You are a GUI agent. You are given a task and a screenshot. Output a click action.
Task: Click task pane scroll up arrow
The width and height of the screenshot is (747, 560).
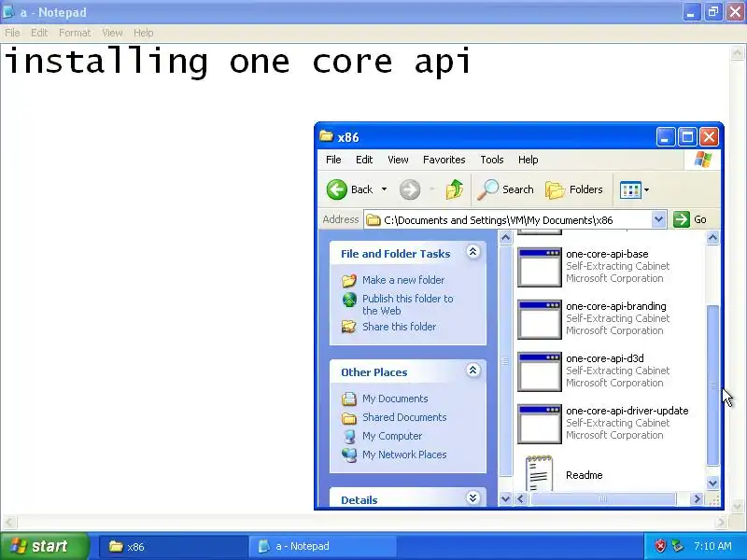click(505, 238)
